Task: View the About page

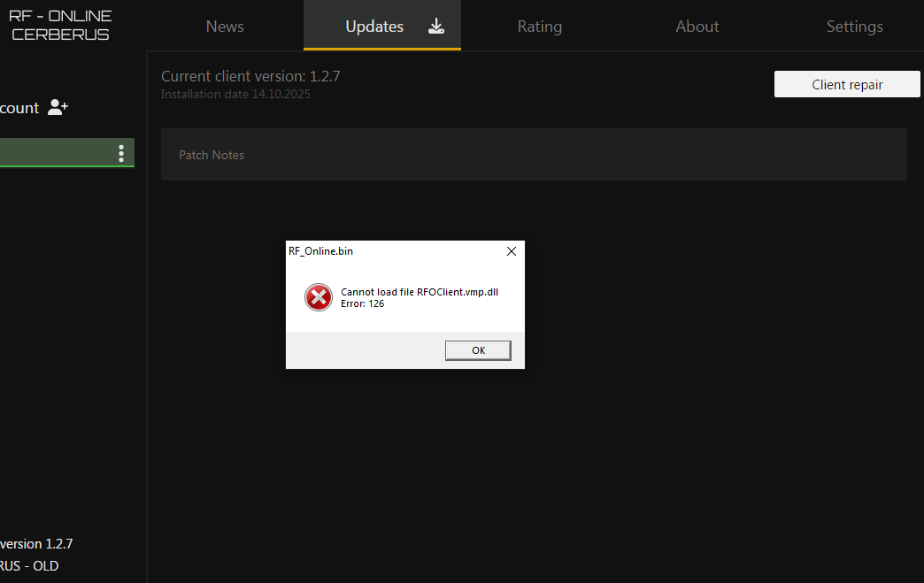Action: pyautogui.click(x=697, y=27)
